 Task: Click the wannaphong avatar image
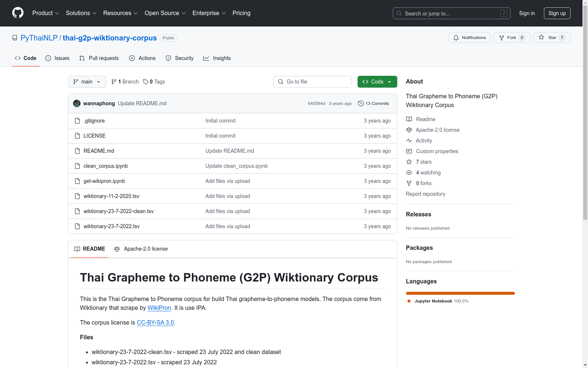click(77, 103)
